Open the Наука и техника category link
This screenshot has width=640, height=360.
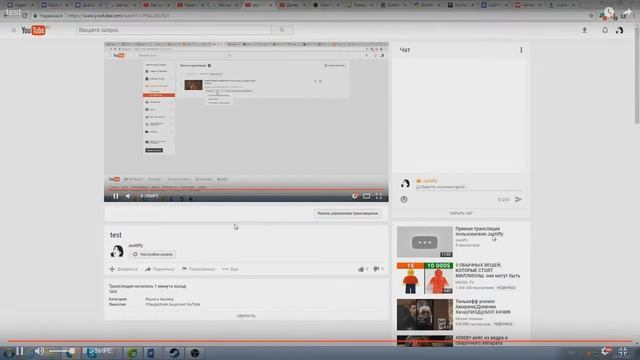(x=159, y=299)
